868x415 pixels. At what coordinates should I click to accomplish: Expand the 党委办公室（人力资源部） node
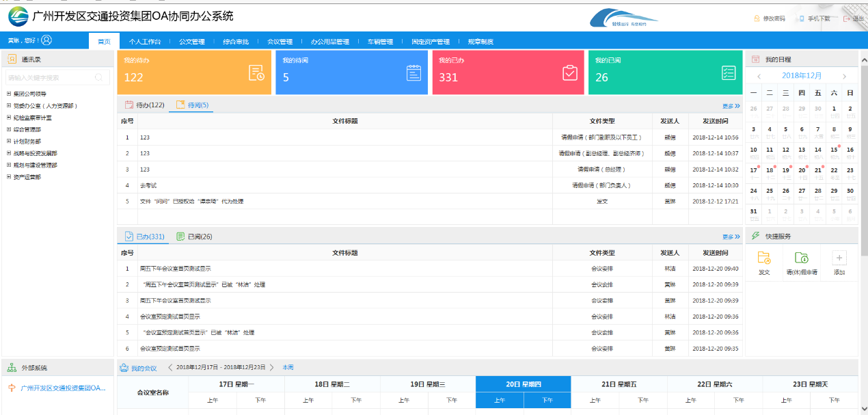[9, 106]
